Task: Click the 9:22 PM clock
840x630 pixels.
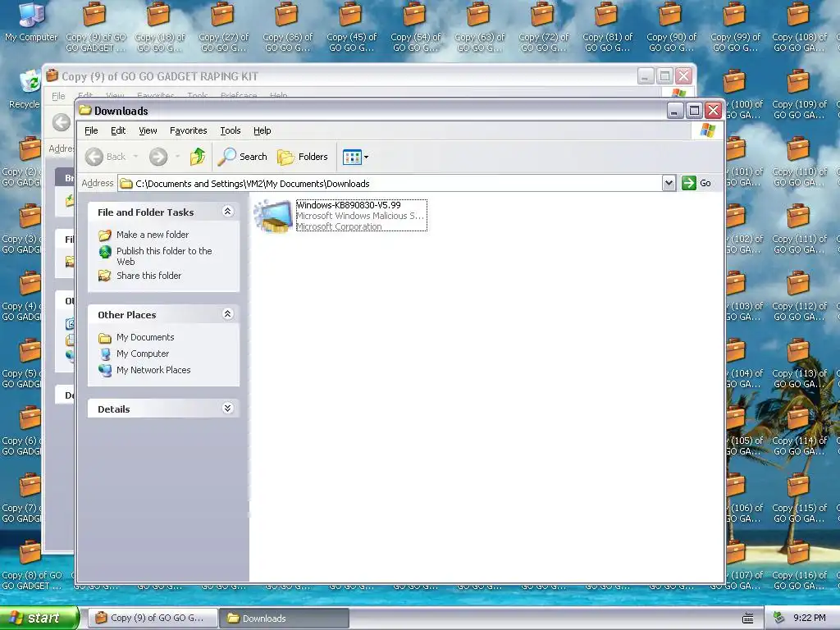Action: coord(809,618)
